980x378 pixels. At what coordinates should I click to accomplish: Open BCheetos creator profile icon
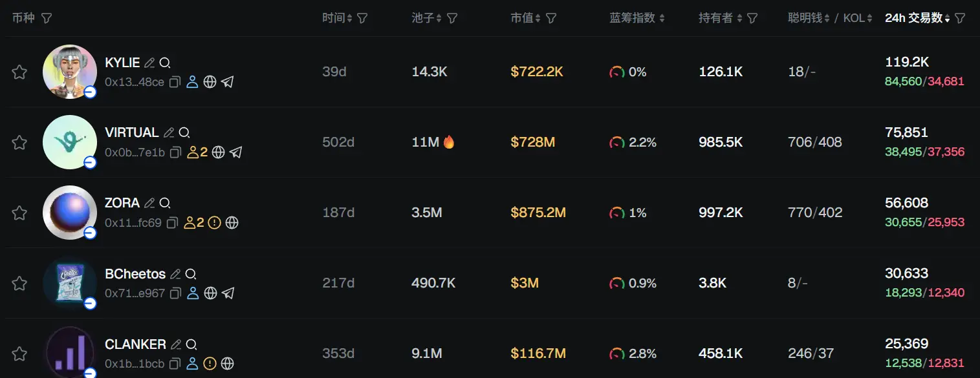[x=191, y=293]
